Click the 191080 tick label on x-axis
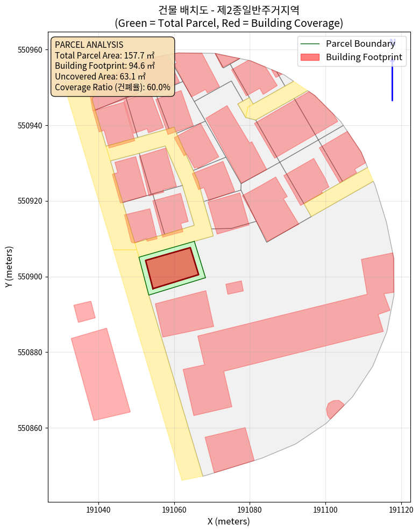 250,509
